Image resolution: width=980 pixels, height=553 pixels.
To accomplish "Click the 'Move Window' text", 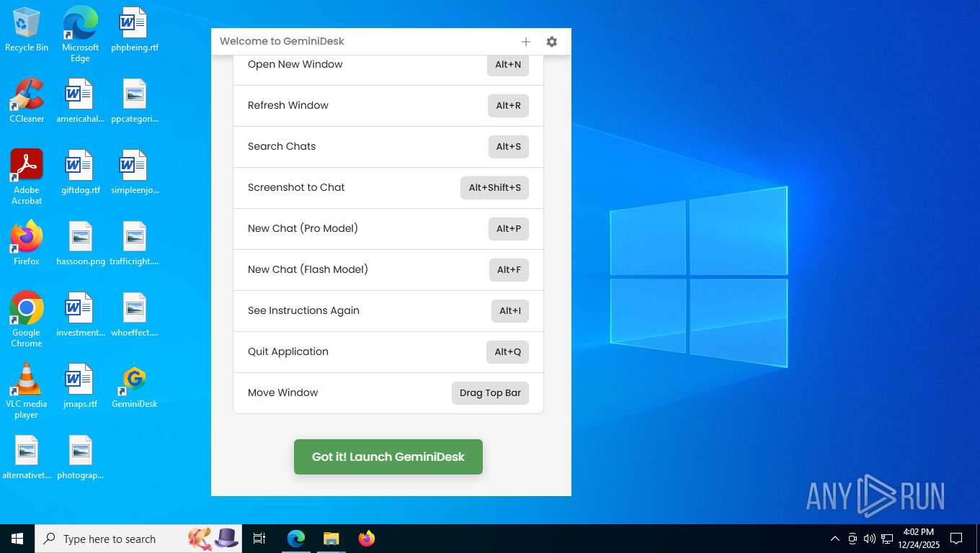I will tap(282, 392).
